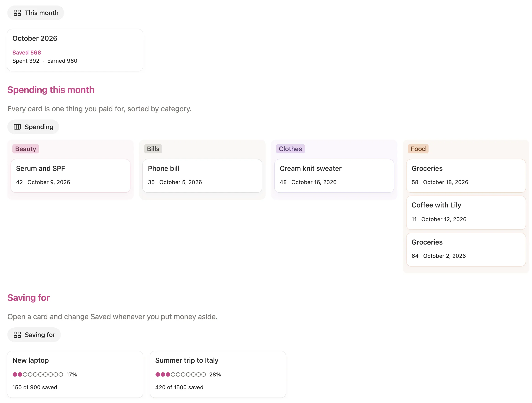Viewport: 532px width, 403px height.
Task: Click the October 5, 2026 date
Action: (181, 182)
